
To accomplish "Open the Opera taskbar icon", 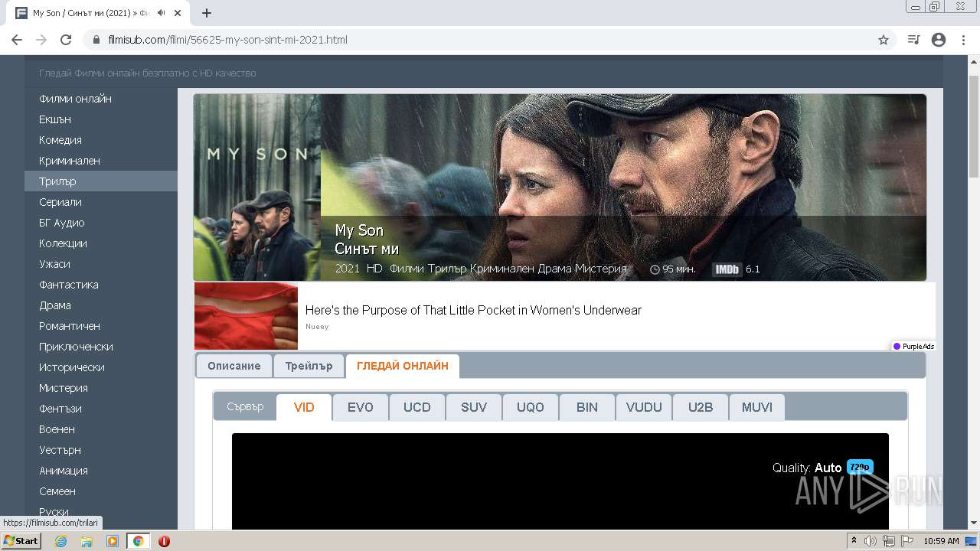I will click(x=164, y=541).
